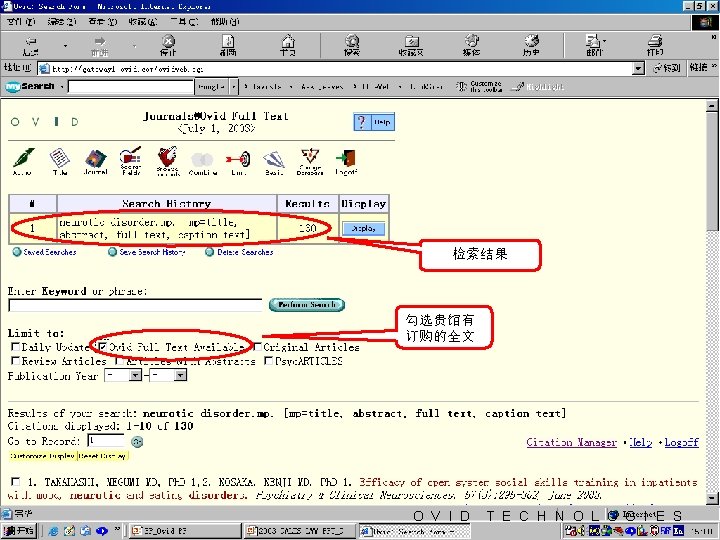Screen dimensions: 720x540
Task: Open the View menu in browser
Action: 103,22
